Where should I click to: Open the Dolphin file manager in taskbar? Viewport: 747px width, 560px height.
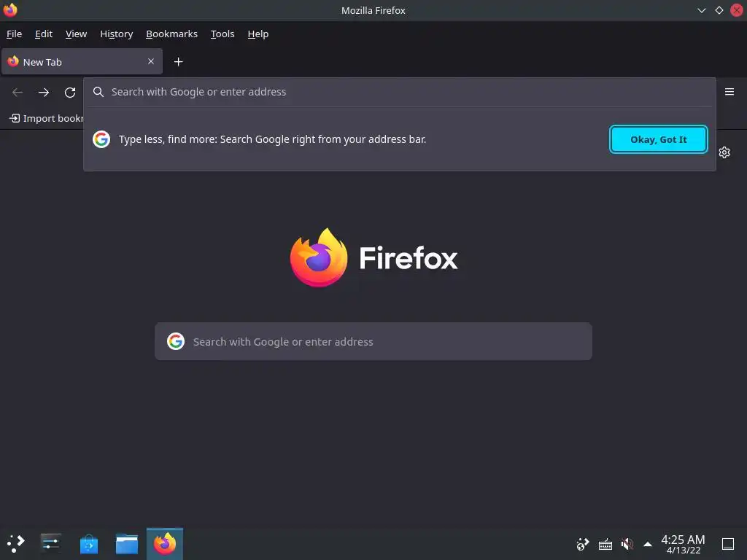click(x=127, y=544)
